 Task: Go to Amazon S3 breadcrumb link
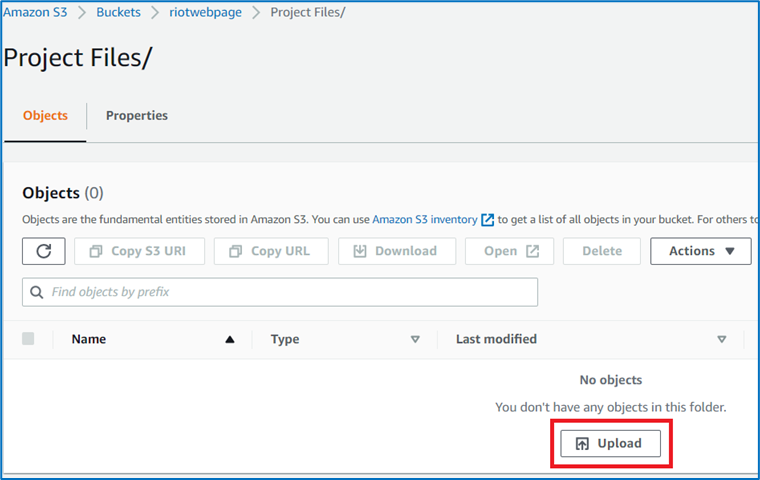(35, 12)
